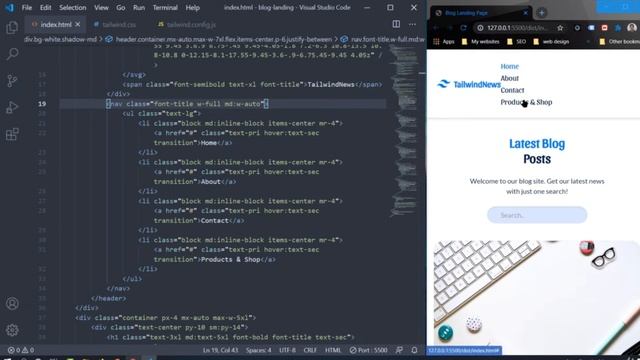
Task: Open the Search view in activity bar
Action: (12, 54)
